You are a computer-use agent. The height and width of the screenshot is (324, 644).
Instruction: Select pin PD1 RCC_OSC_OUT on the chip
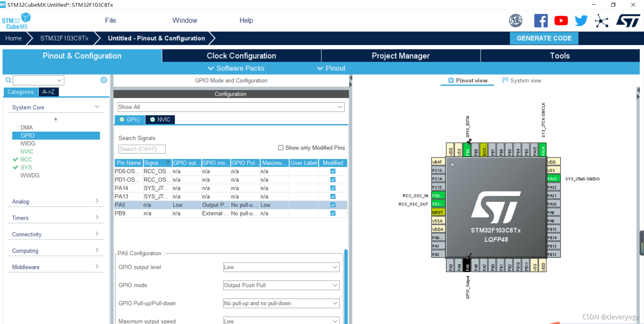[x=438, y=204]
